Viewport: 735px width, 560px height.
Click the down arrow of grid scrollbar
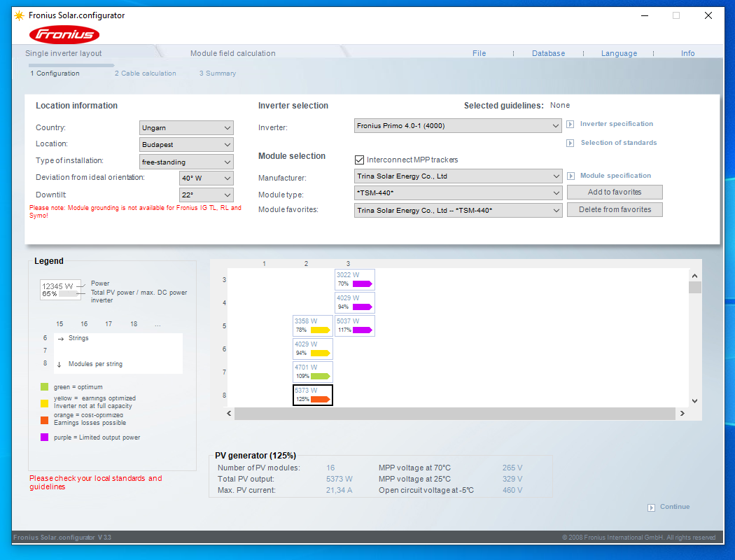(694, 400)
